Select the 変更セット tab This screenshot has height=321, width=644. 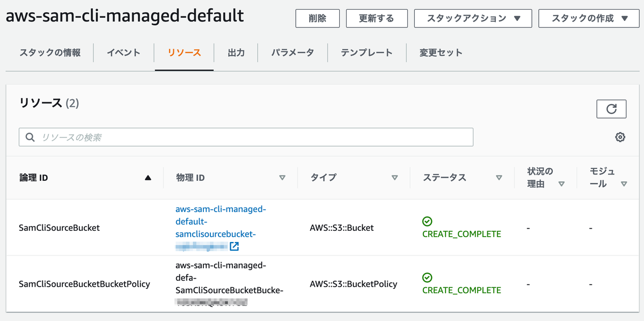point(441,53)
